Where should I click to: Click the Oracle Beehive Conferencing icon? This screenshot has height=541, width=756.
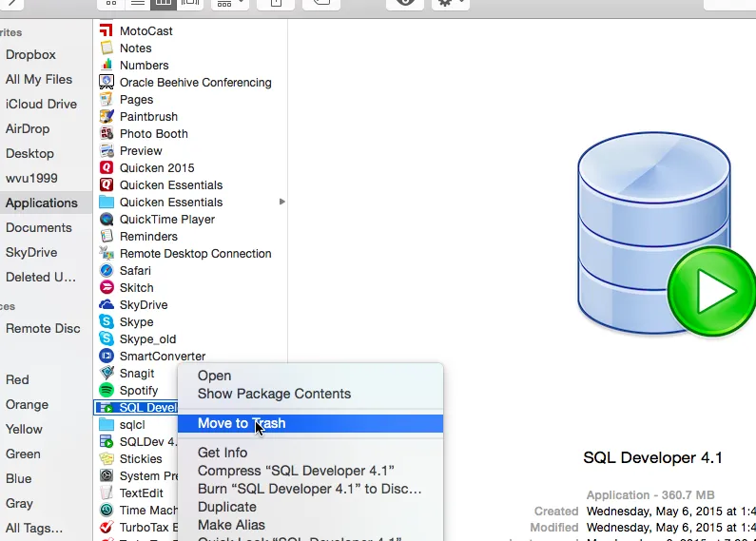click(x=107, y=82)
